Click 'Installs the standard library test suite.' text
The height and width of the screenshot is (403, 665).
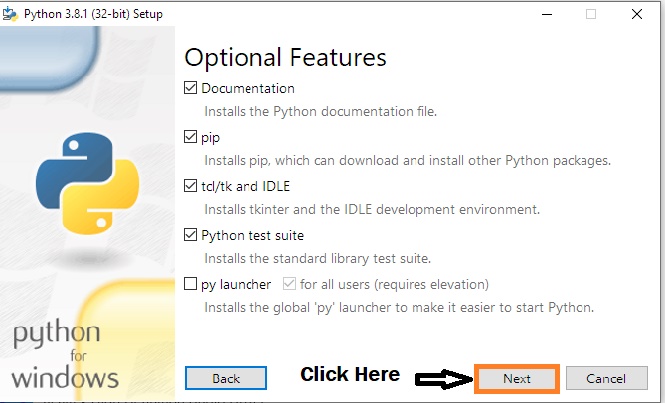pyautogui.click(x=318, y=258)
